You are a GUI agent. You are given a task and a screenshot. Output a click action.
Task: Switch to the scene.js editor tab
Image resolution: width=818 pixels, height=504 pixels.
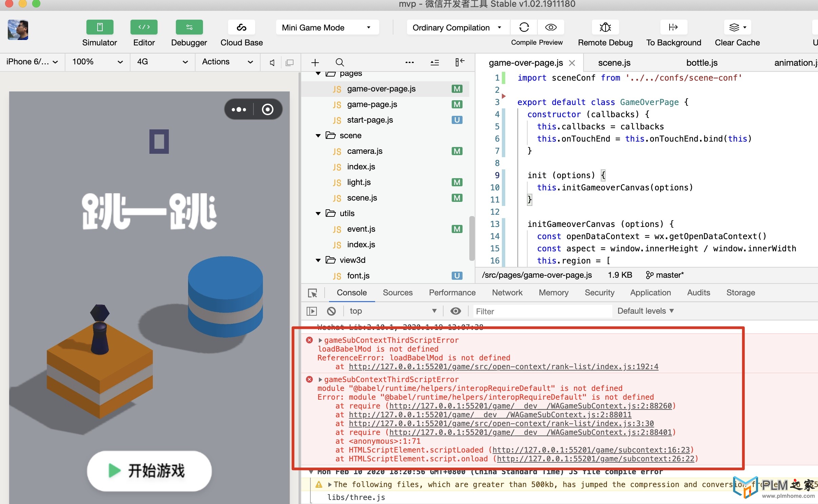(614, 63)
